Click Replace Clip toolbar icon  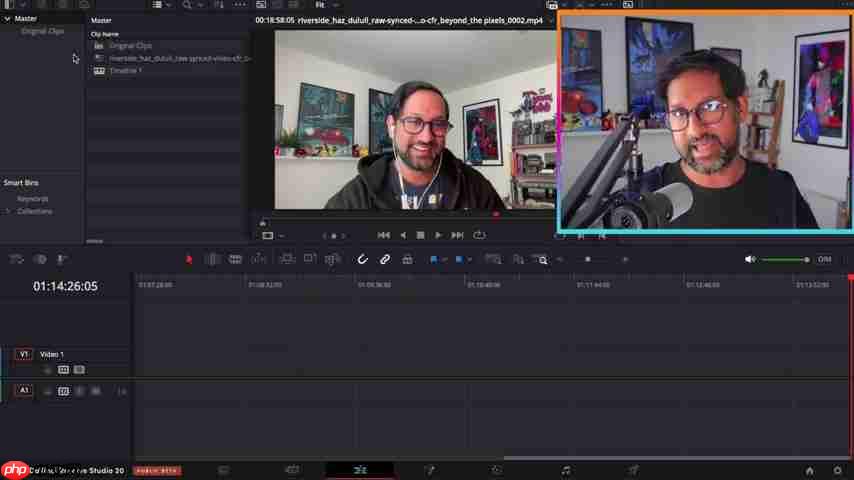click(x=332, y=259)
